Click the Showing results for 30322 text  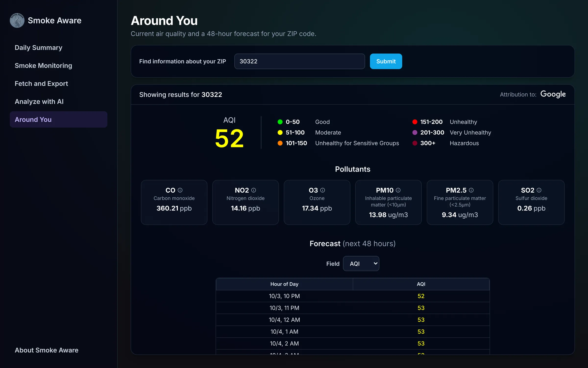(x=181, y=94)
